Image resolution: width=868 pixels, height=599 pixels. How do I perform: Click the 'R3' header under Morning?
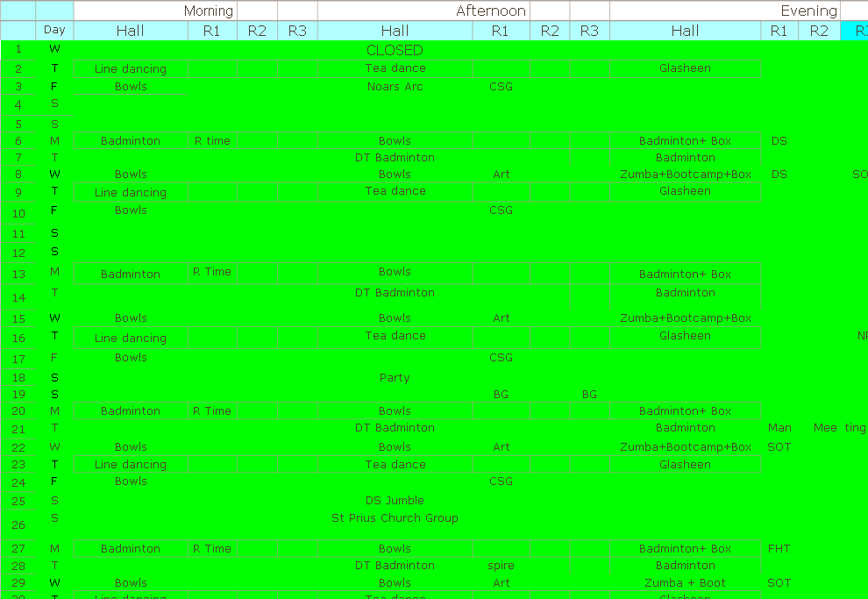298,31
